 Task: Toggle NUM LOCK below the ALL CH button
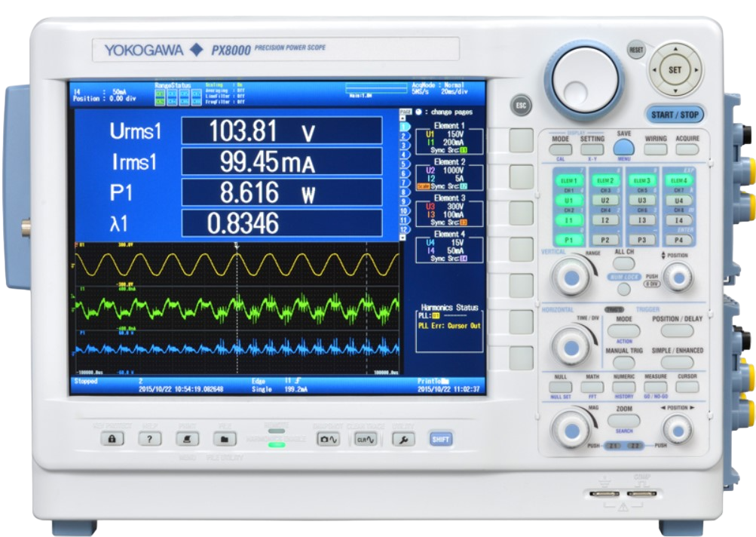pos(624,290)
